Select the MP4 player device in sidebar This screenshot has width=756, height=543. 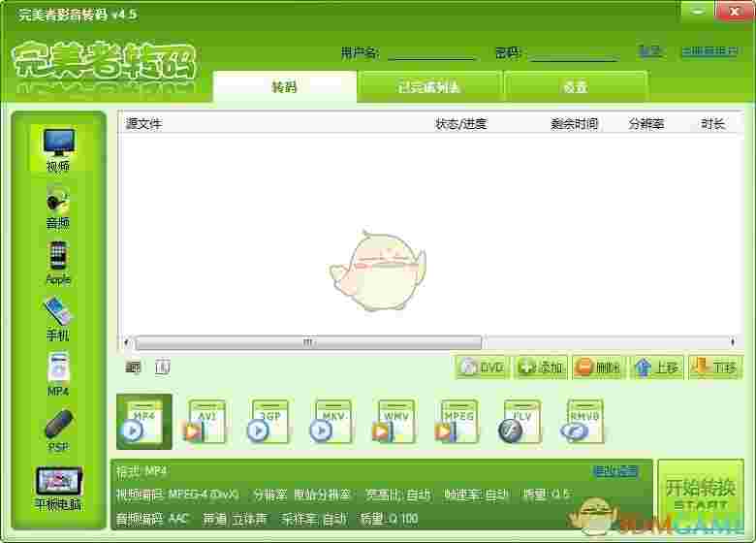[x=58, y=374]
